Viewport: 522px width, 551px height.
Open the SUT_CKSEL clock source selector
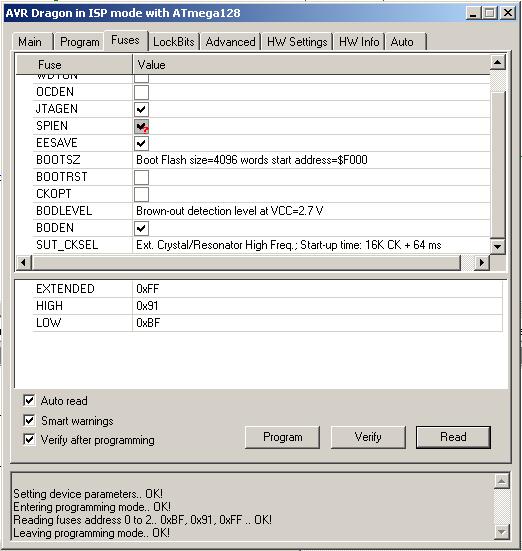tap(311, 245)
